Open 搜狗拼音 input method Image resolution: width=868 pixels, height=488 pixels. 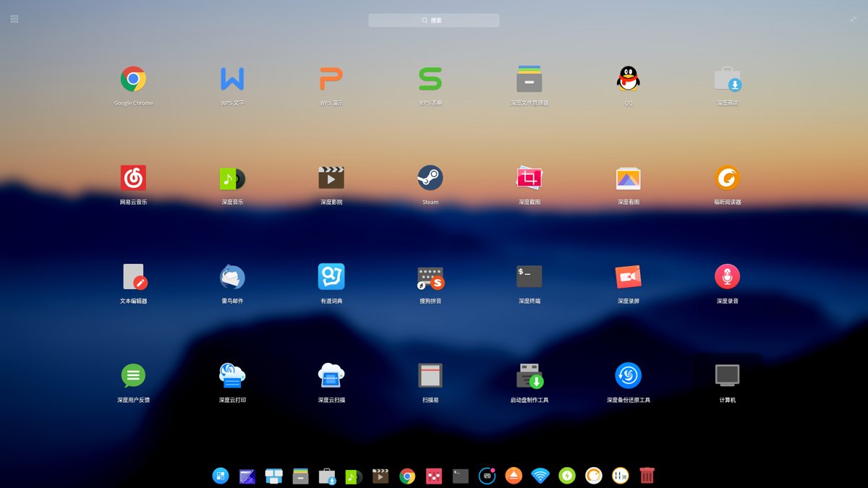(x=430, y=277)
